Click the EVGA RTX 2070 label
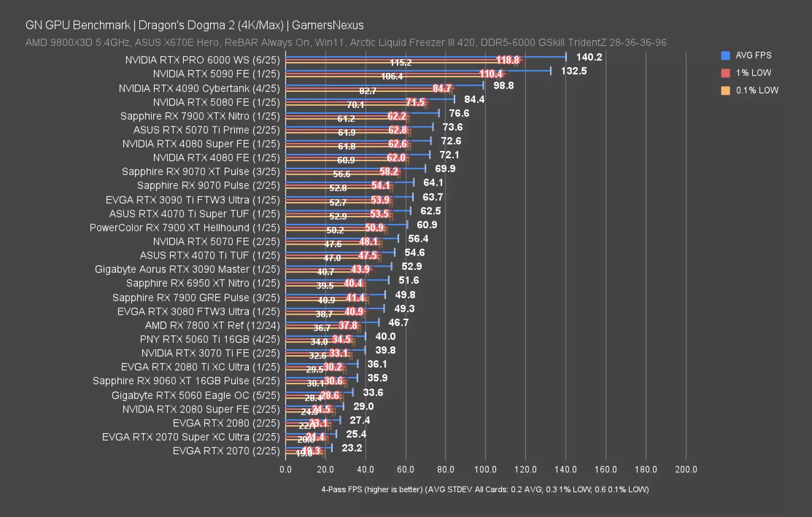Screen dimensions: 812x517 coord(226,451)
